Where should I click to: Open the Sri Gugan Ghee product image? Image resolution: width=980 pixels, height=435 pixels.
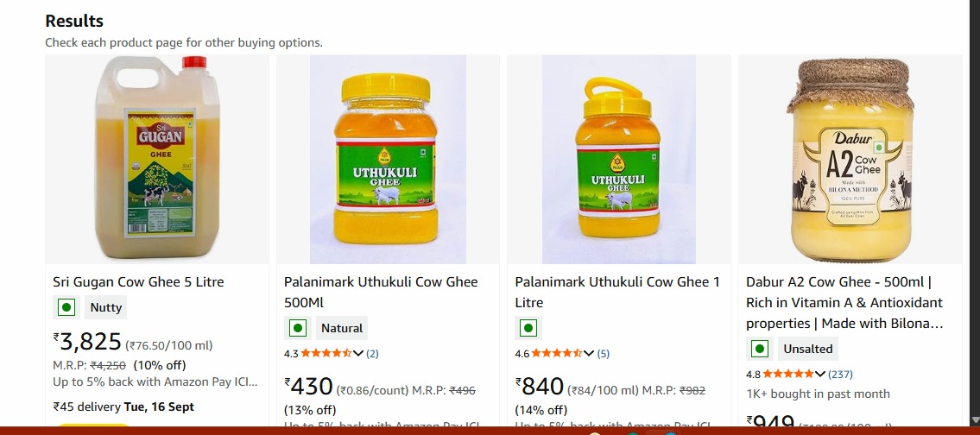coord(156,160)
